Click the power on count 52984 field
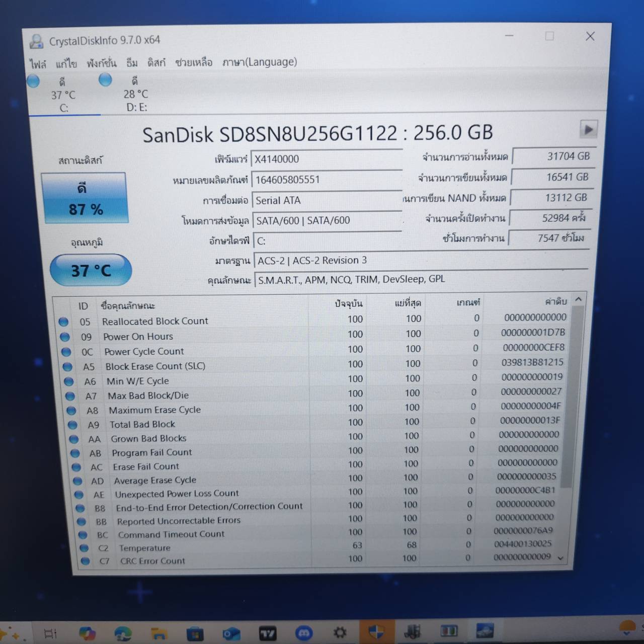This screenshot has width=644, height=644. 550,218
